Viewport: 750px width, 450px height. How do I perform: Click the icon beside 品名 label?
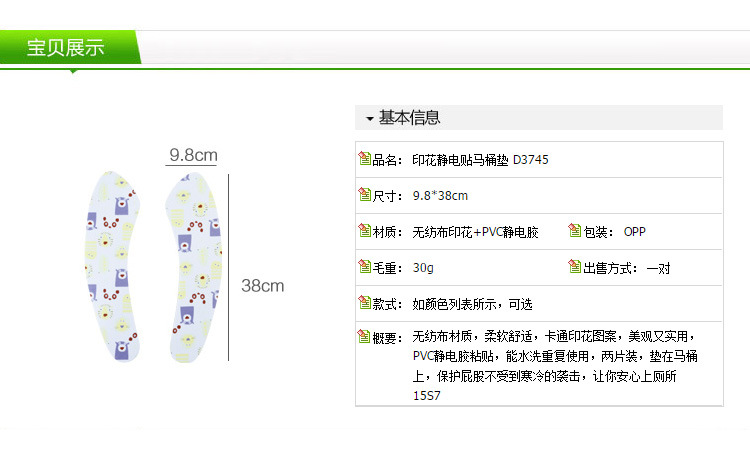pyautogui.click(x=364, y=159)
